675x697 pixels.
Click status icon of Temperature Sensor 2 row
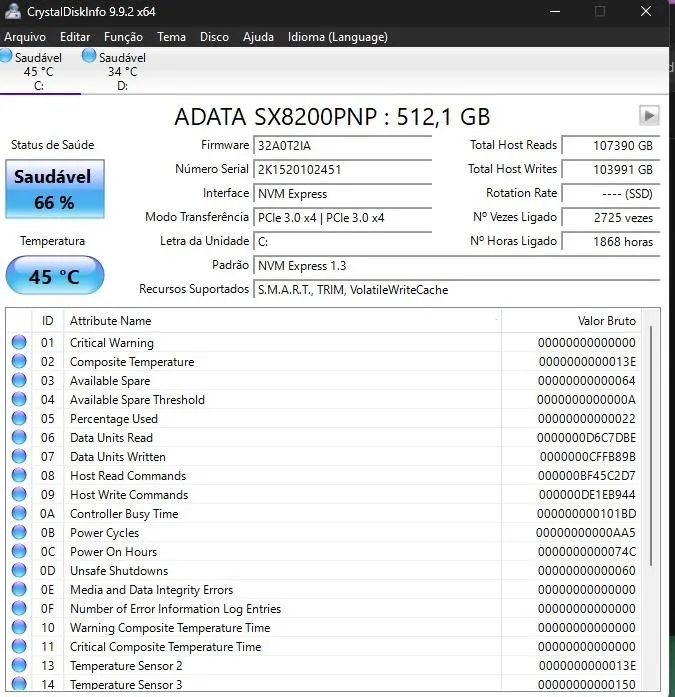pos(19,665)
